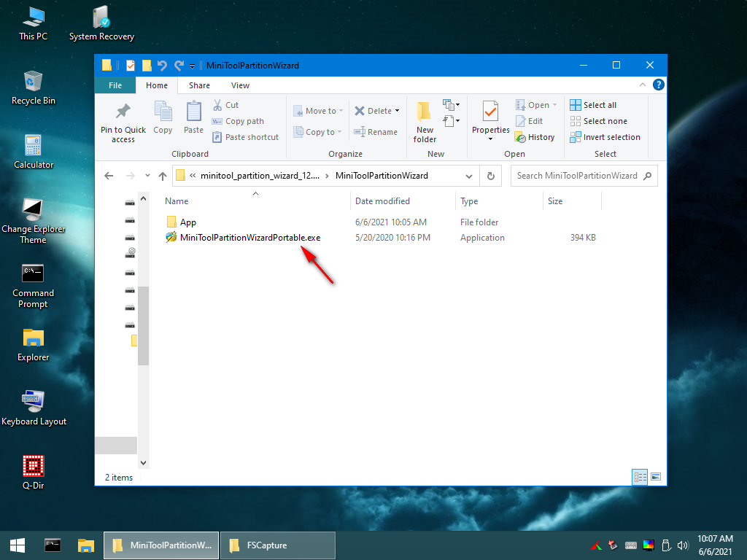
Task: Switch to large icons view
Action: pyautogui.click(x=656, y=477)
